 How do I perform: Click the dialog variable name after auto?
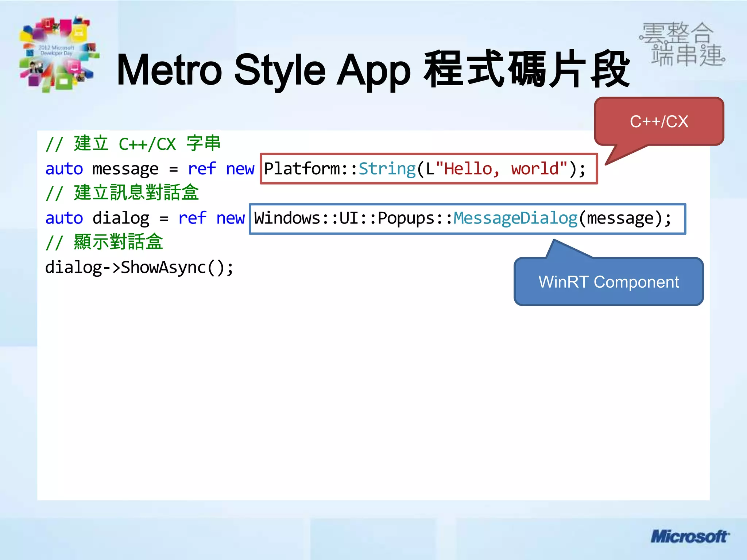click(x=121, y=218)
